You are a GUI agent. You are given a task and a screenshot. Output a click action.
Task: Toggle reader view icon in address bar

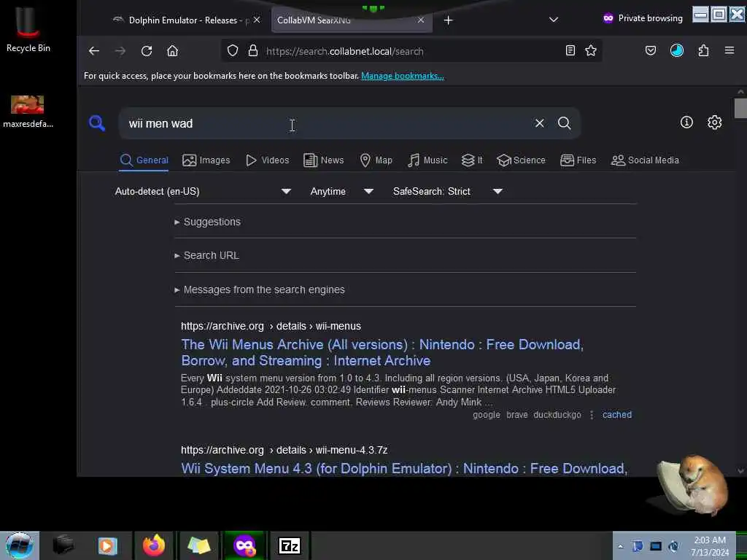point(570,50)
